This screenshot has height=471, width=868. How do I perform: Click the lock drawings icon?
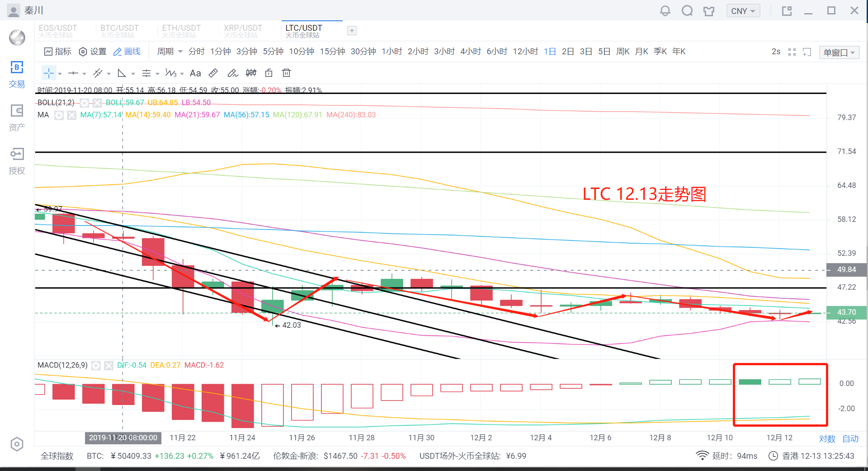(x=269, y=73)
